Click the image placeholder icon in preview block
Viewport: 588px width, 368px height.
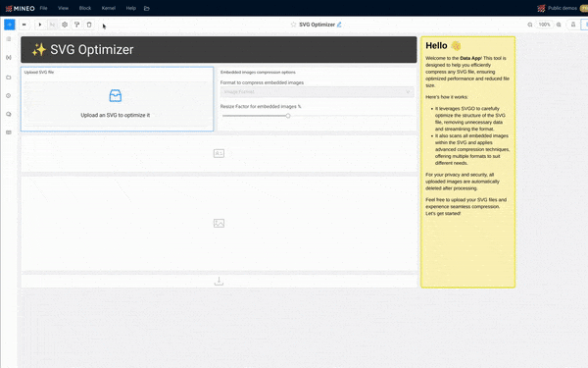click(219, 224)
